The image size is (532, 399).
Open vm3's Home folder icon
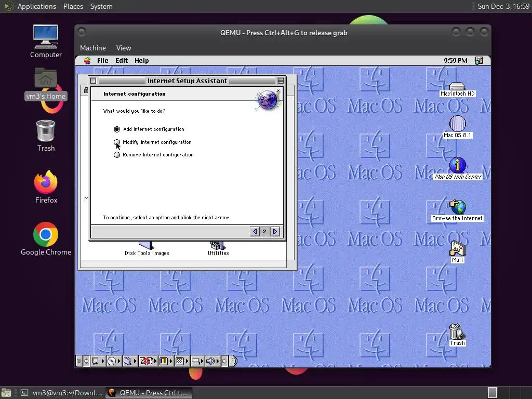pos(46,84)
